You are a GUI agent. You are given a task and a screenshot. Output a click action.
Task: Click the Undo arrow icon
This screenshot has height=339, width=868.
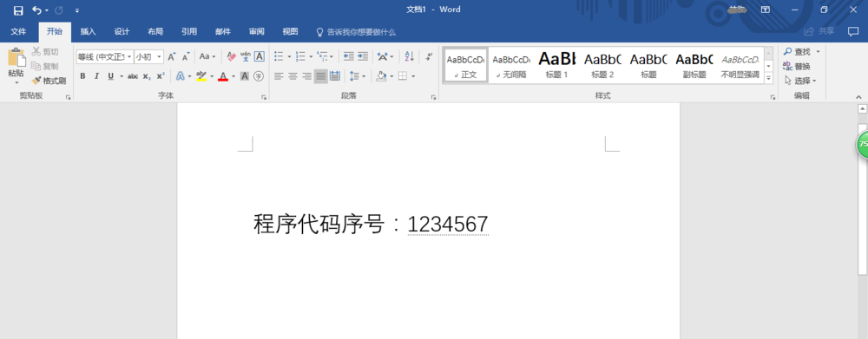coord(36,10)
